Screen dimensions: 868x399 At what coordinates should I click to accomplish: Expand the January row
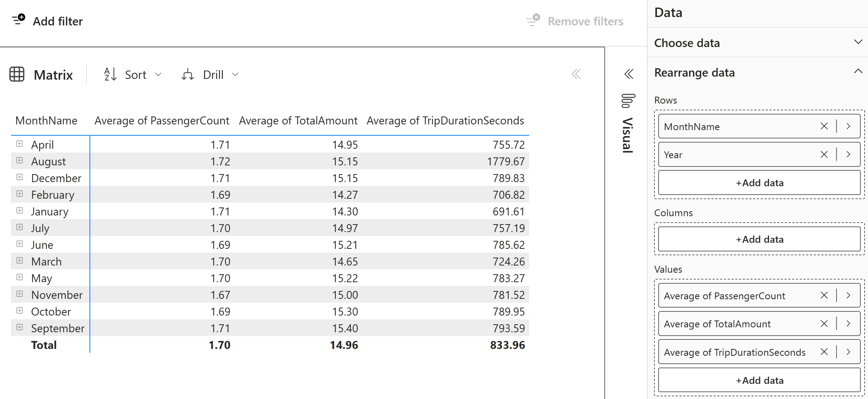coord(20,210)
